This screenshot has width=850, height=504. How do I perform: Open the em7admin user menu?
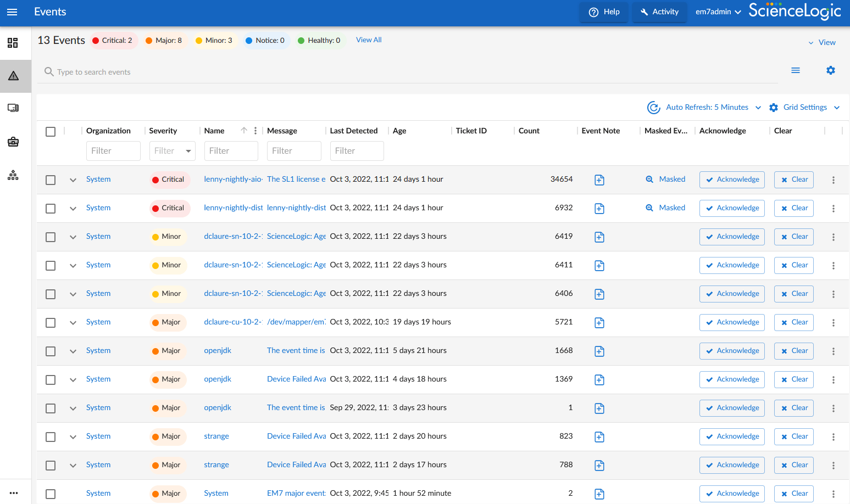(x=718, y=12)
